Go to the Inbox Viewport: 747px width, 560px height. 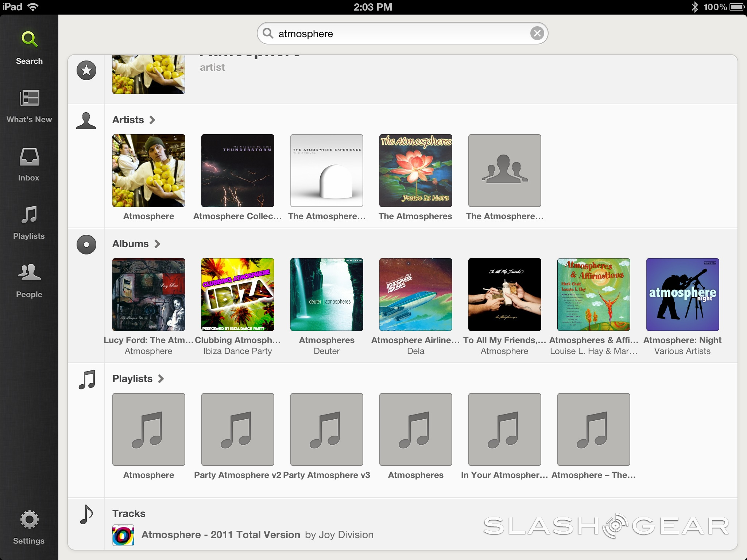point(29,164)
